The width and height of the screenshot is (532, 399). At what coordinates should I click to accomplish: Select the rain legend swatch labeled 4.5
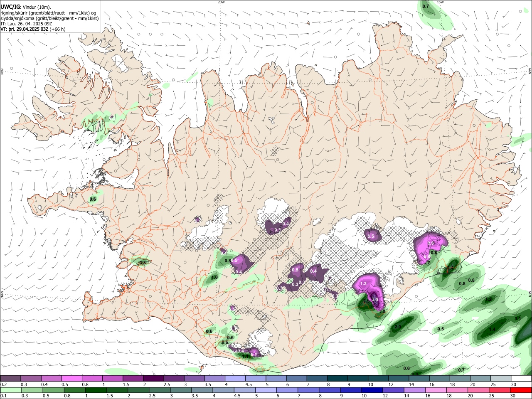(x=244, y=390)
